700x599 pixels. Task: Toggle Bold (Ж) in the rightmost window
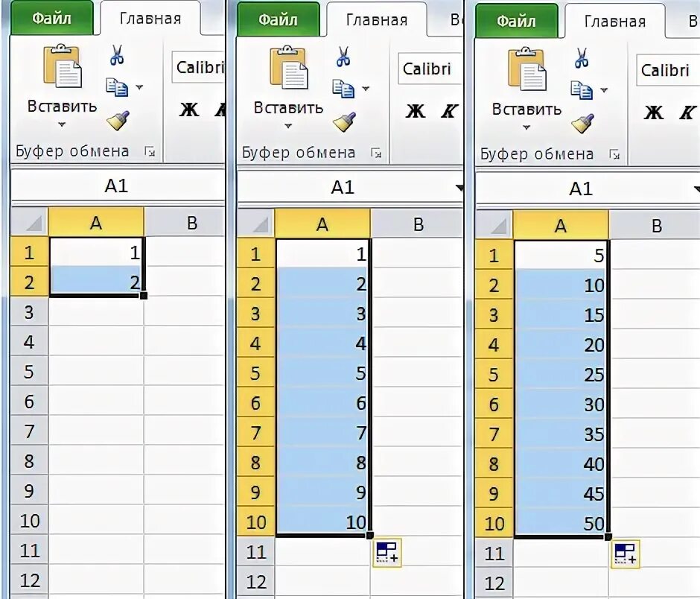pos(653,112)
